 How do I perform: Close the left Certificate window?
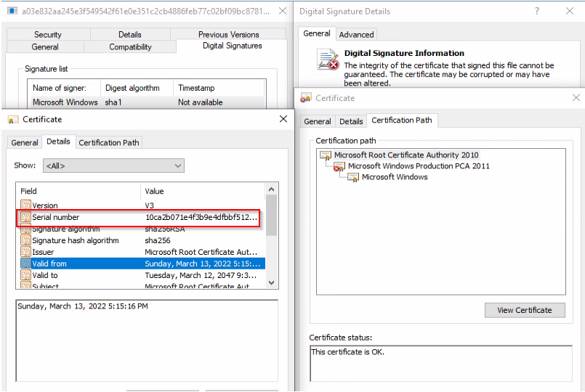[x=283, y=119]
